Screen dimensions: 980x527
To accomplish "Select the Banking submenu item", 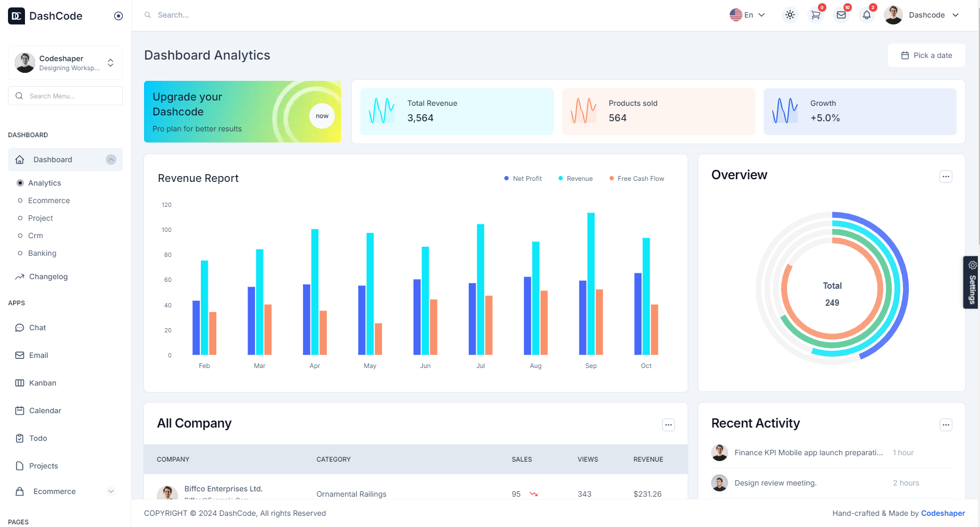I will click(x=42, y=253).
